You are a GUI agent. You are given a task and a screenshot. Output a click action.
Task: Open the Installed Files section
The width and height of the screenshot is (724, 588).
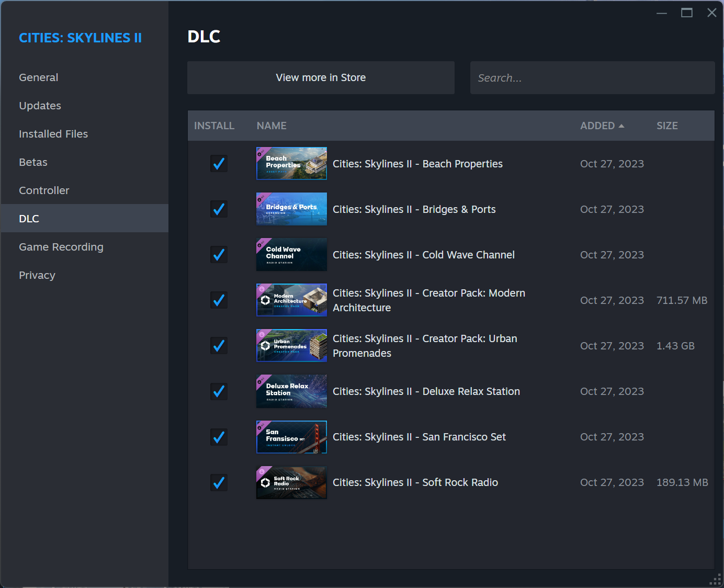[53, 134]
